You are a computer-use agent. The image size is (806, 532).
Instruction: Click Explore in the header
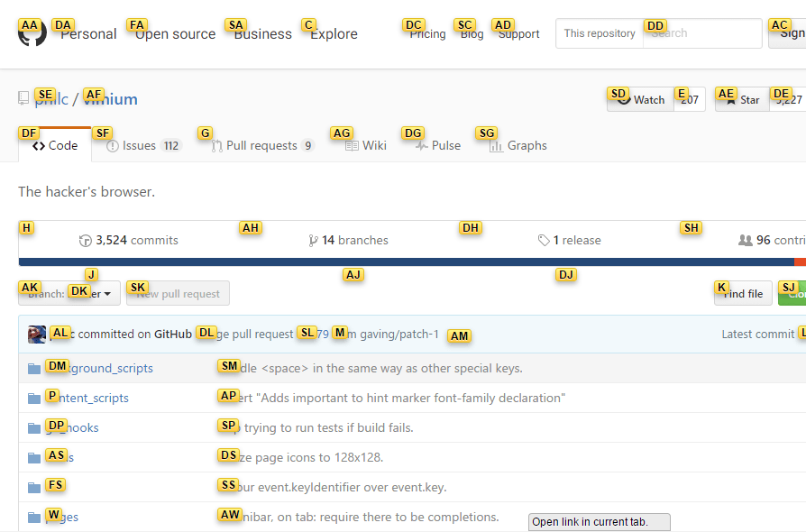(334, 34)
